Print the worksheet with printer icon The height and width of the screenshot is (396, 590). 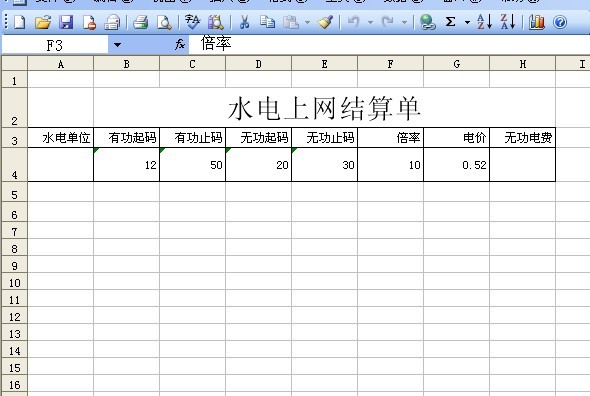coord(141,22)
